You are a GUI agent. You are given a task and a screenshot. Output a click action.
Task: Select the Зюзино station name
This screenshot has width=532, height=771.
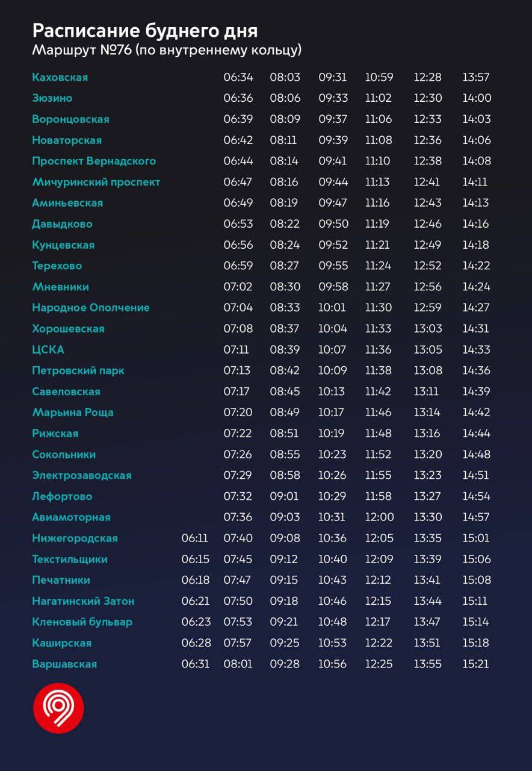point(52,98)
